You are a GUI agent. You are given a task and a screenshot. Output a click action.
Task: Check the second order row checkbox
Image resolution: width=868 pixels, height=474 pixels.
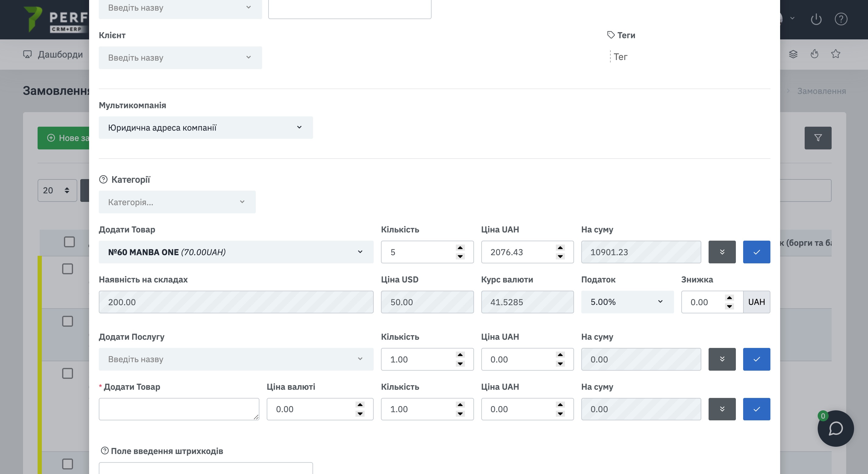[68, 321]
